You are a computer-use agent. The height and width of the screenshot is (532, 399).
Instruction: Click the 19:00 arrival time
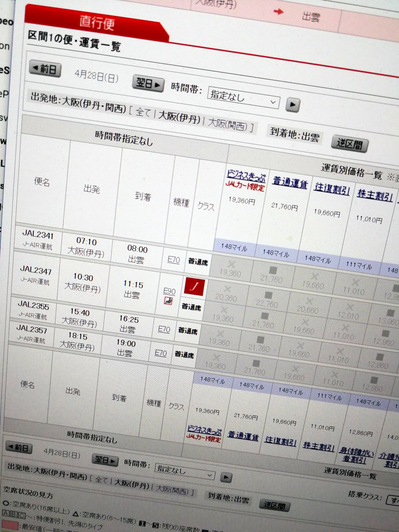[x=126, y=343]
